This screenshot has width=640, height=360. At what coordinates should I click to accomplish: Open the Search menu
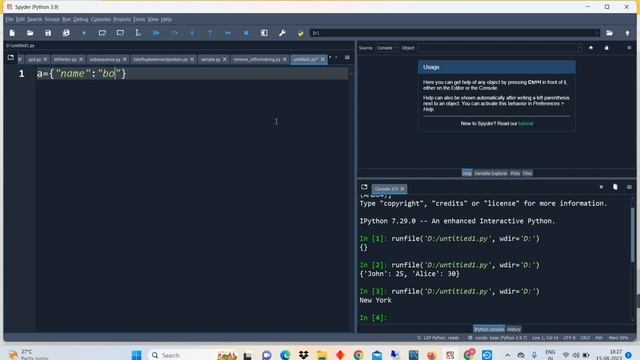point(34,19)
